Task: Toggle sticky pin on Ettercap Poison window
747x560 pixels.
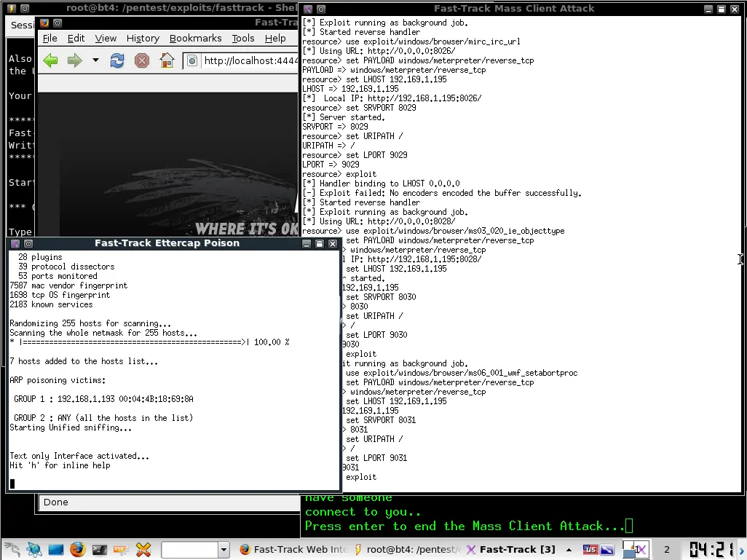Action: click(x=28, y=243)
